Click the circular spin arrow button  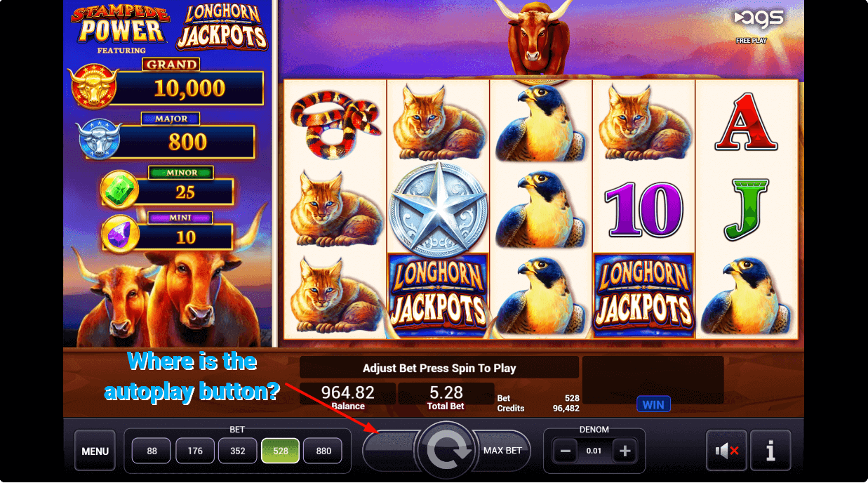[447, 450]
